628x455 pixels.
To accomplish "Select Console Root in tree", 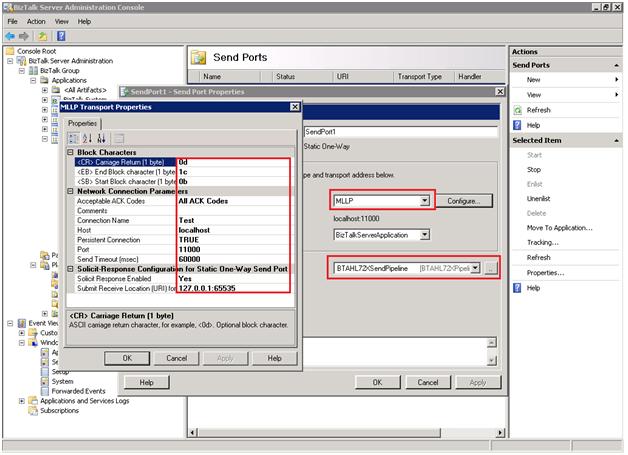I will (36, 51).
